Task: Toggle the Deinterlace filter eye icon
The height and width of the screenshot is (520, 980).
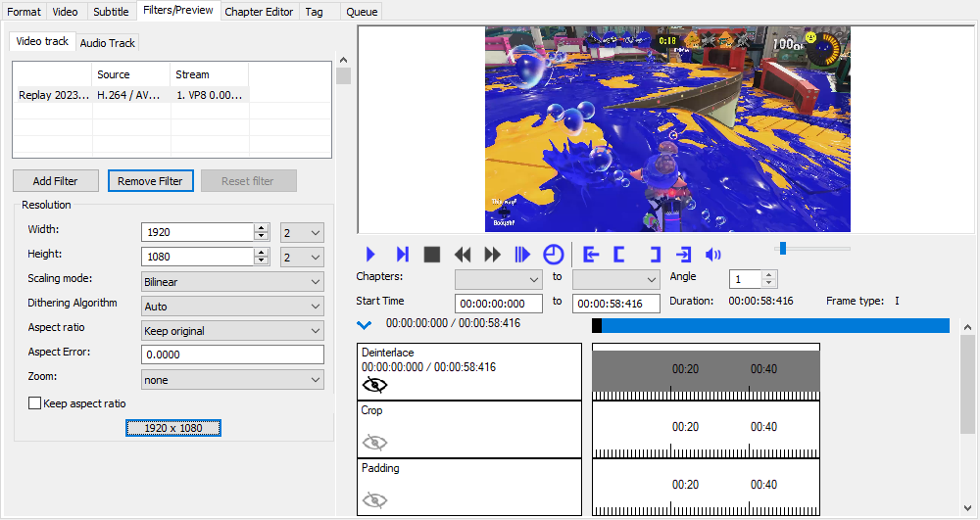Action: coord(374,385)
